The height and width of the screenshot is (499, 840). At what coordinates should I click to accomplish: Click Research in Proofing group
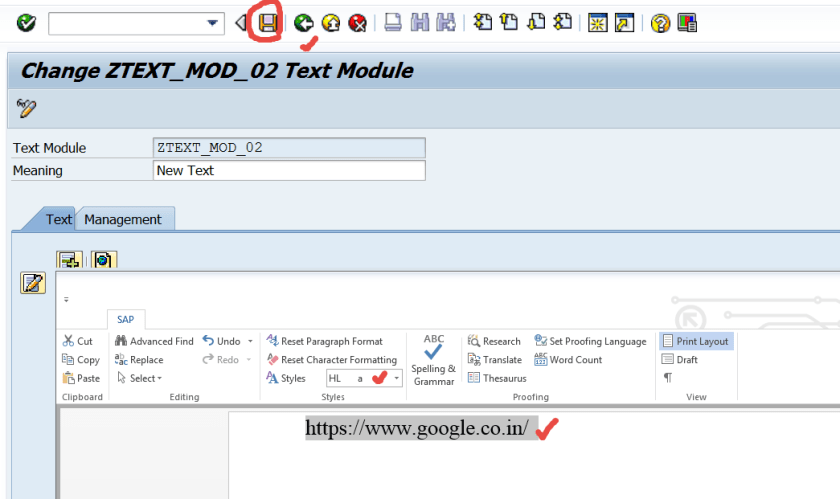pyautogui.click(x=494, y=341)
